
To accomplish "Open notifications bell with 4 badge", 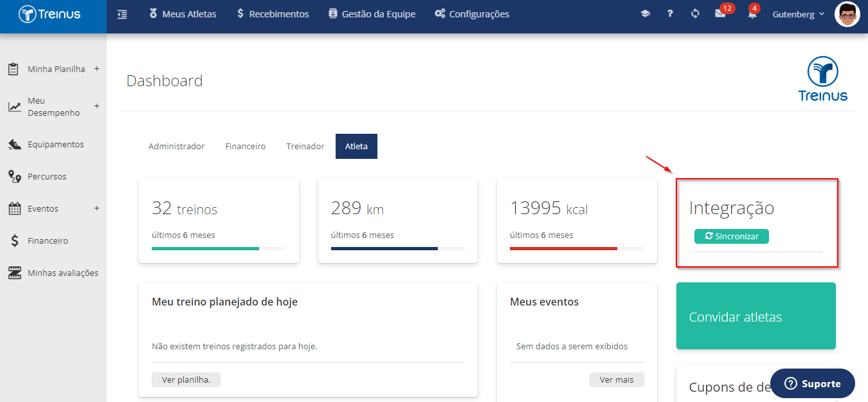I will pyautogui.click(x=752, y=13).
